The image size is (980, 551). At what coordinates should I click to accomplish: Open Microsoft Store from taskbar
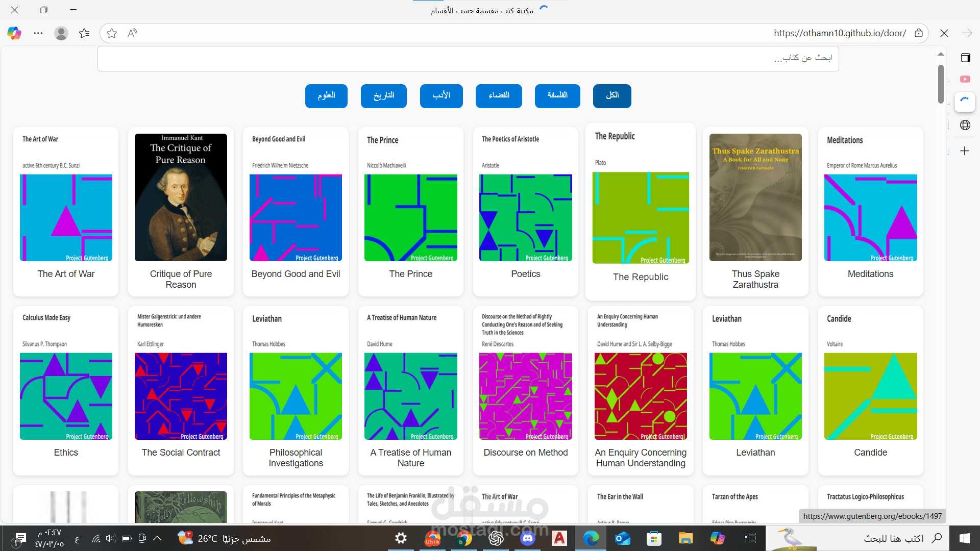pos(654,538)
